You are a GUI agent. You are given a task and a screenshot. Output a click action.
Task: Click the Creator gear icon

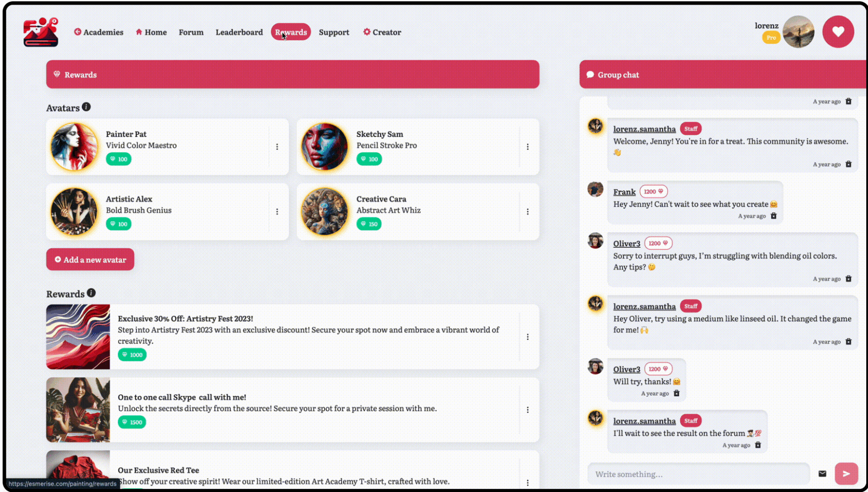click(x=367, y=32)
